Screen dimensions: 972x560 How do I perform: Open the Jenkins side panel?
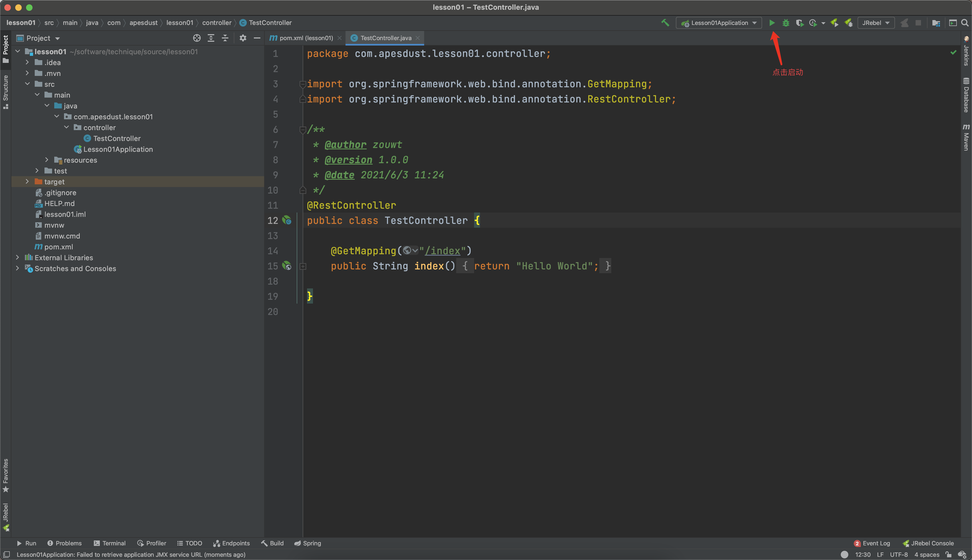[966, 51]
